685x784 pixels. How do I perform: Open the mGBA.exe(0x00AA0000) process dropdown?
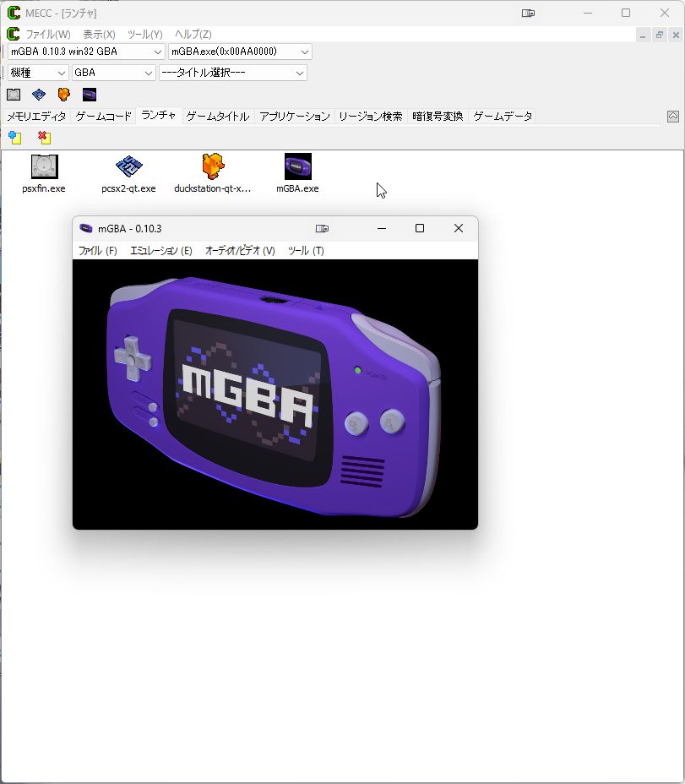(240, 52)
